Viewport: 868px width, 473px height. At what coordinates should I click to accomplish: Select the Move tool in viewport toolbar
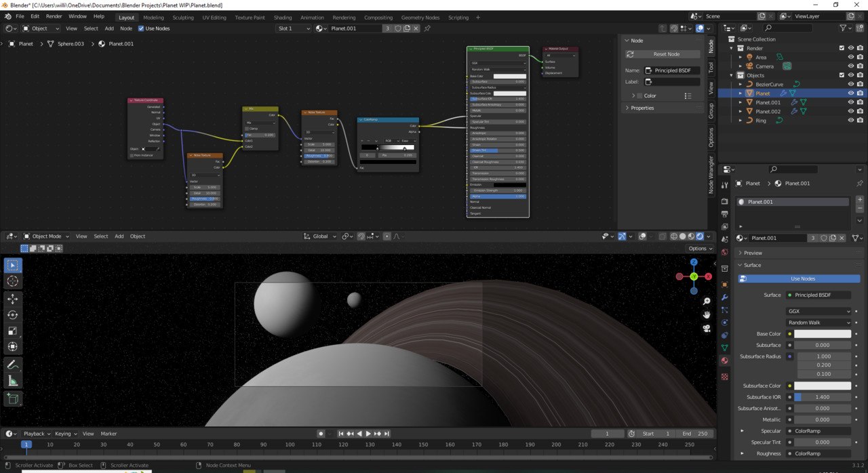[x=13, y=298]
